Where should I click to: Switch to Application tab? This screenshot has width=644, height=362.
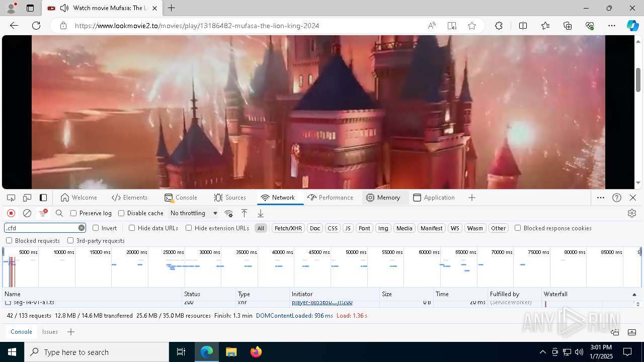pyautogui.click(x=434, y=198)
